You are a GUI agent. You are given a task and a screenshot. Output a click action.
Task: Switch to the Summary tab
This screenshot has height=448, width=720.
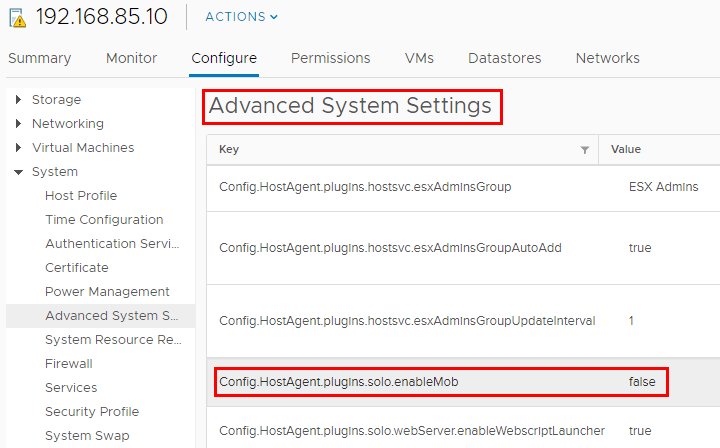[x=39, y=58]
